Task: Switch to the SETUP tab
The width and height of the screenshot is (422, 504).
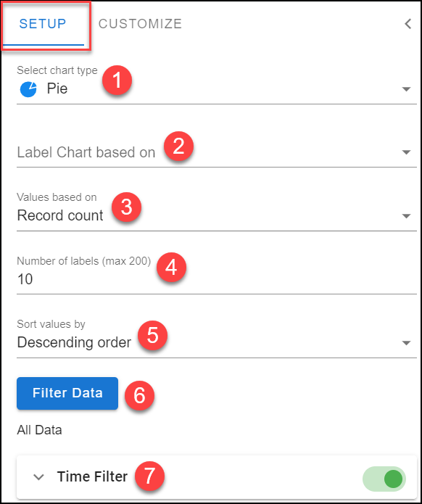Action: coord(43,24)
